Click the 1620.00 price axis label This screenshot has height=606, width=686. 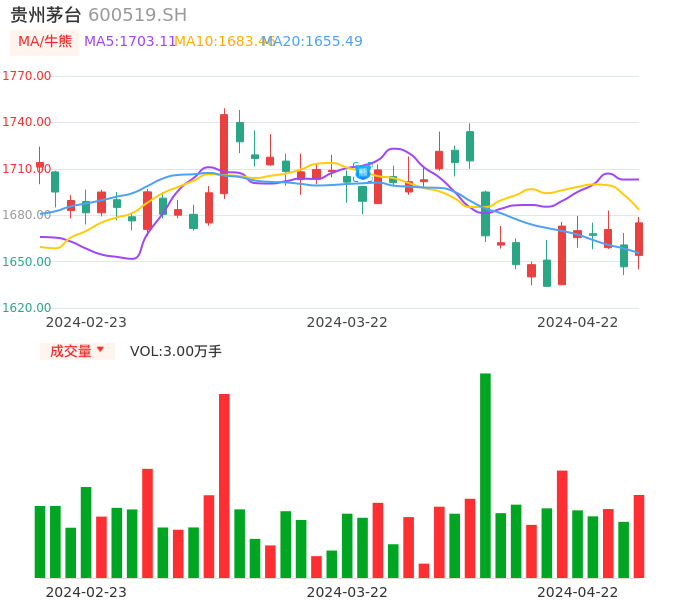click(26, 308)
